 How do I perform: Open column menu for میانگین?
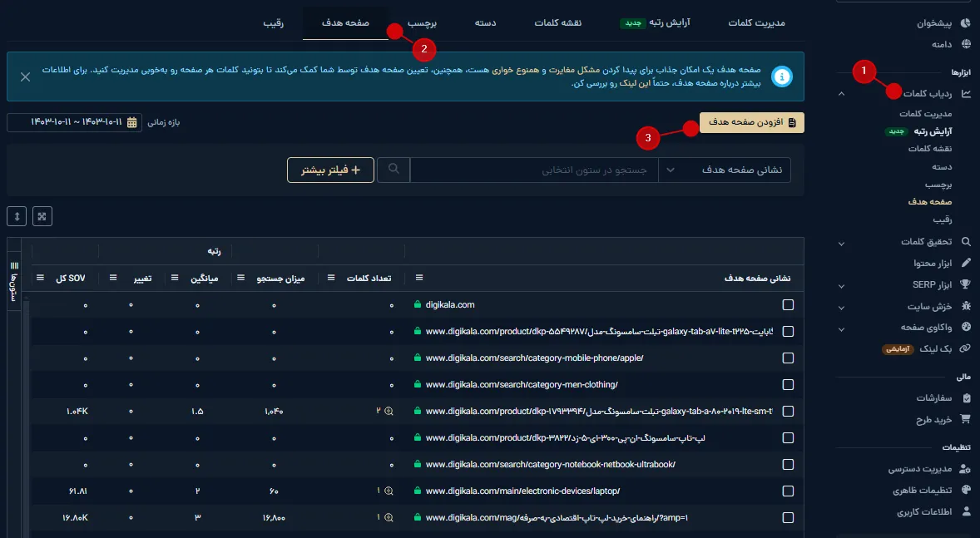(175, 278)
